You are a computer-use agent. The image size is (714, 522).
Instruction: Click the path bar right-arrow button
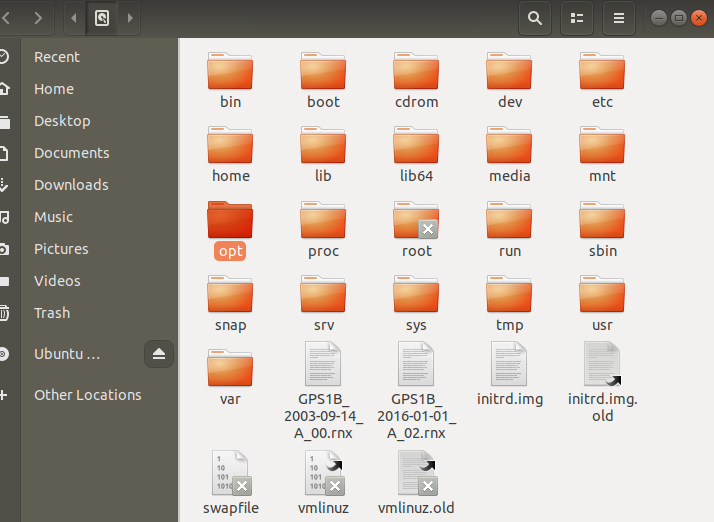coord(130,18)
